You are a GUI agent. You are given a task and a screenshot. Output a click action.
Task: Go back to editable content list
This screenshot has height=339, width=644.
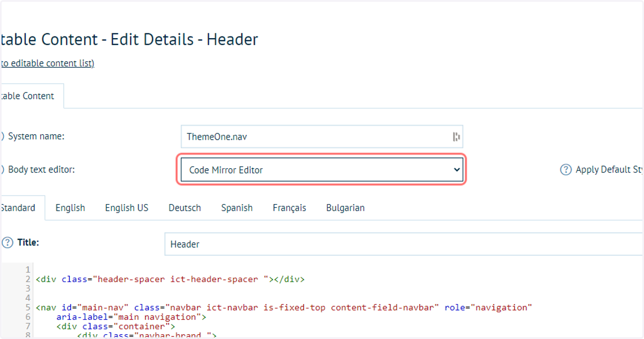coord(47,63)
